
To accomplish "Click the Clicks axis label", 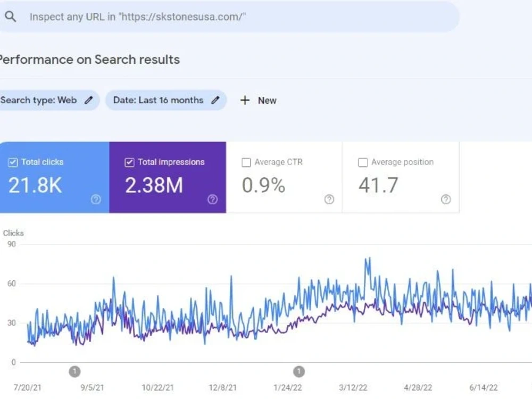I will coord(13,233).
